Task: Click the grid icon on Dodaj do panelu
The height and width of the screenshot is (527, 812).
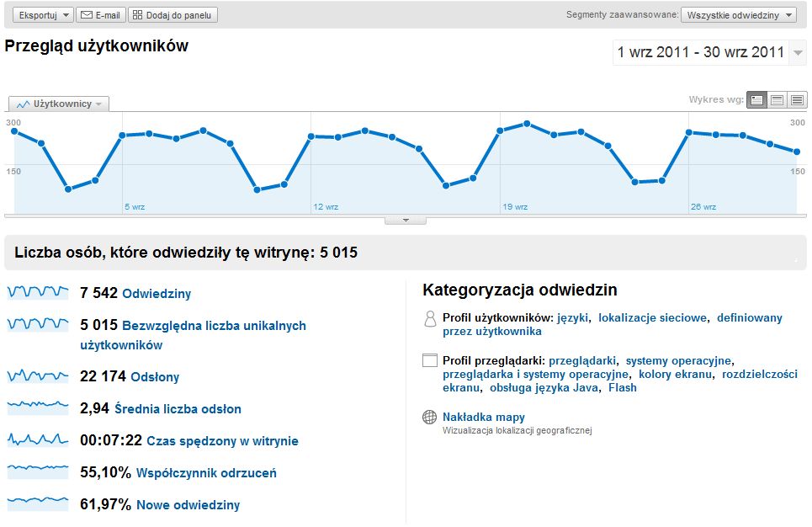Action: point(137,15)
